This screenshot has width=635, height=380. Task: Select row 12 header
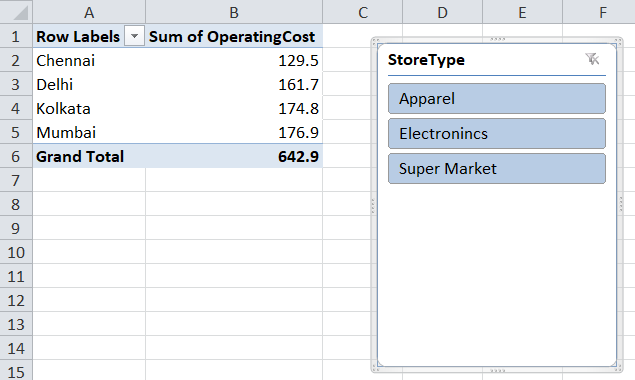click(x=16, y=300)
